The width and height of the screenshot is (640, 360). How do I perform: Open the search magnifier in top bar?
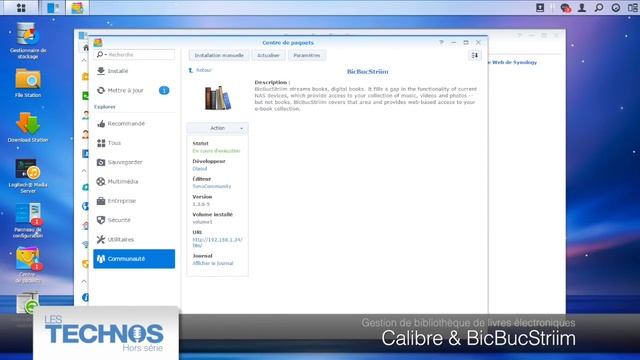(x=599, y=7)
